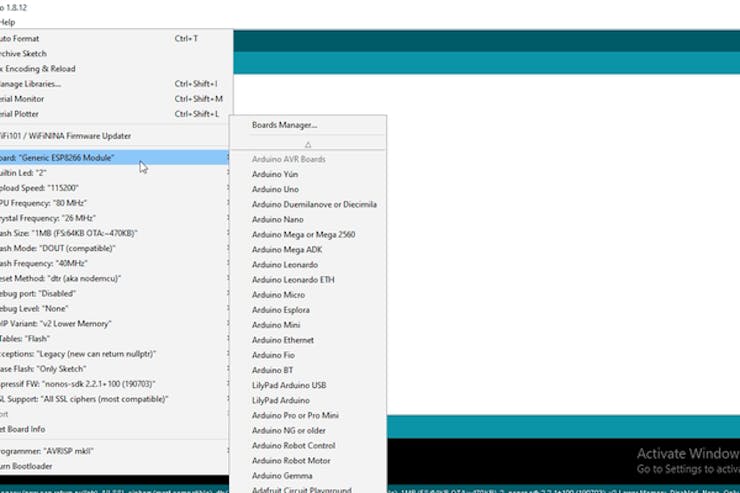This screenshot has height=493, width=740.
Task: Select Burn Bootloader entry
Action: [x=116, y=466]
